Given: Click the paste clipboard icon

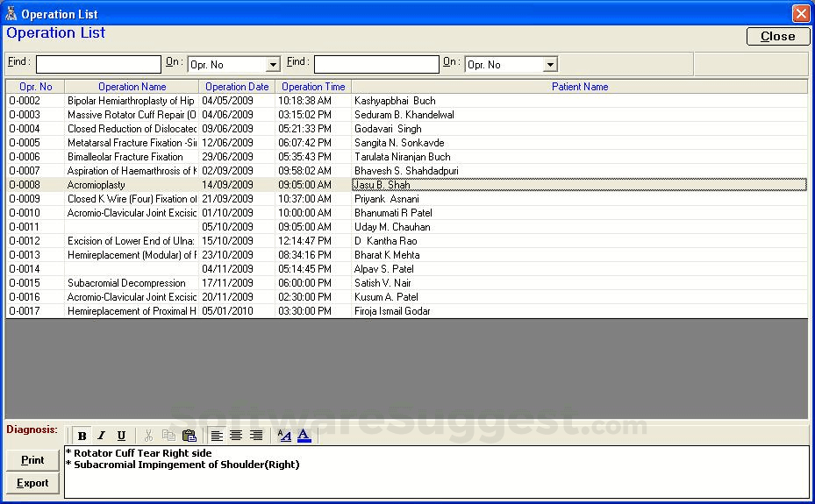Looking at the screenshot, I should coord(189,436).
